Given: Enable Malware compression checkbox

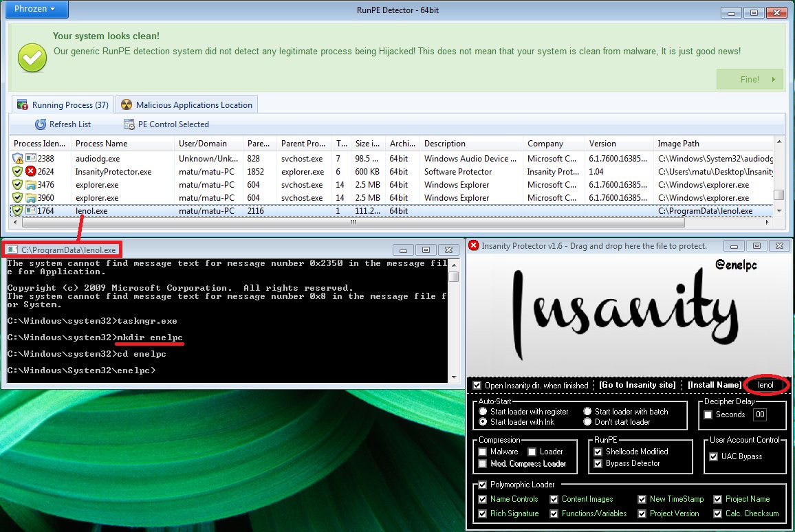Looking at the screenshot, I should click(x=483, y=452).
